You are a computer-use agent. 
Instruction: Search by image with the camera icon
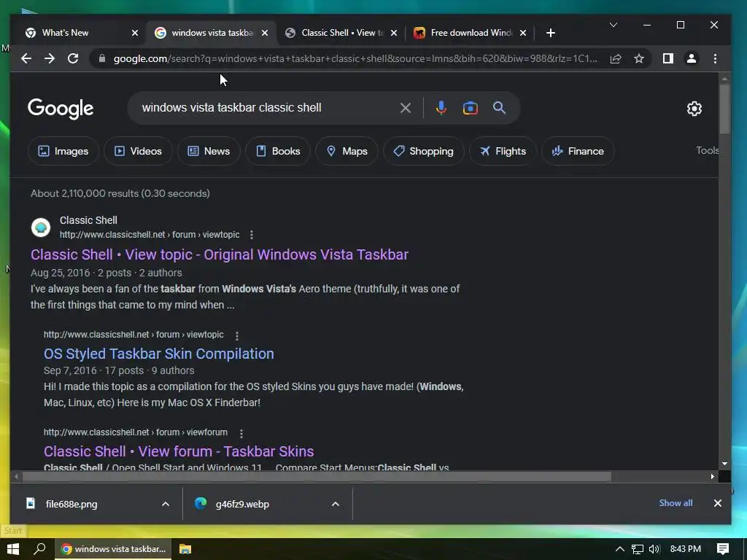pyautogui.click(x=471, y=108)
